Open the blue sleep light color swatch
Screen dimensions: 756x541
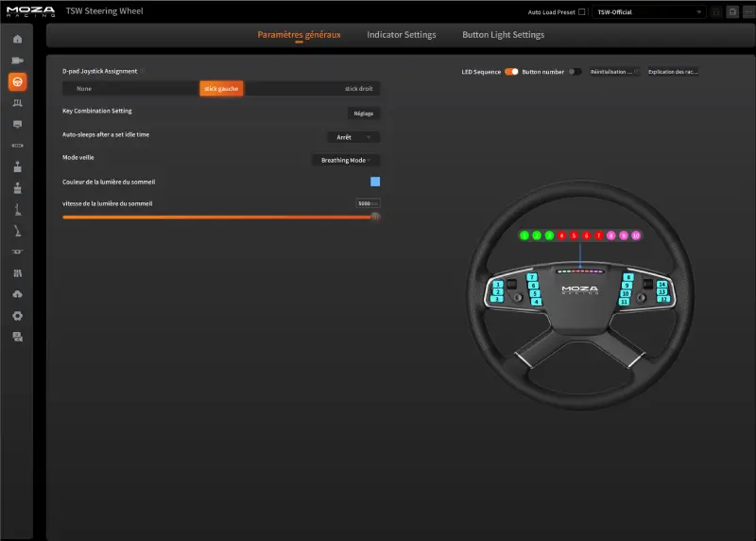click(375, 182)
